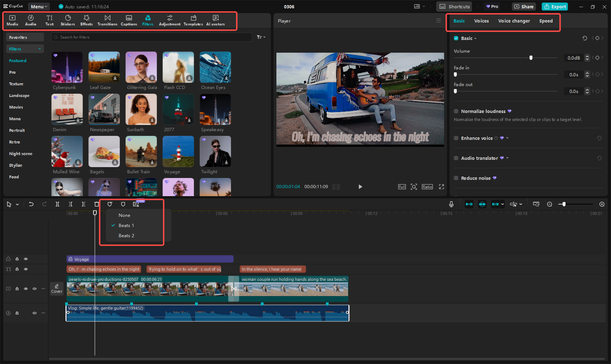Open the Transitions panel
The width and height of the screenshot is (611, 364).
point(107,20)
